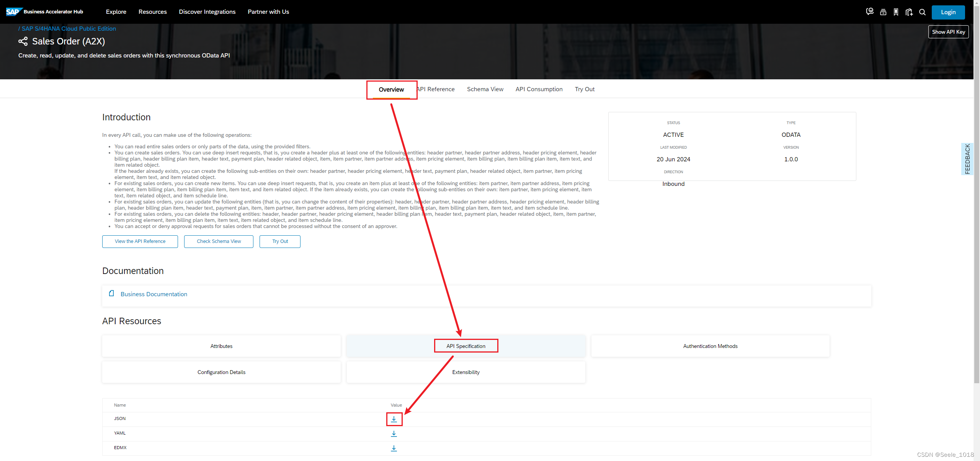Click the EDMX row name

click(120, 448)
